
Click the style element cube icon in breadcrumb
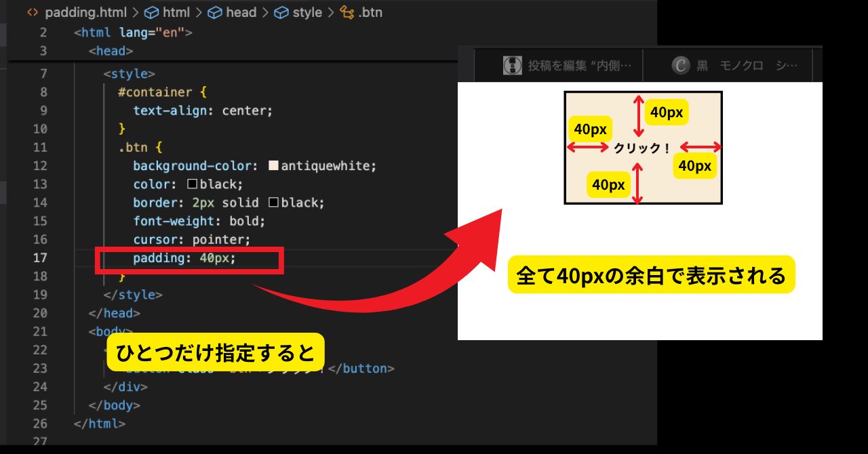[x=281, y=13]
